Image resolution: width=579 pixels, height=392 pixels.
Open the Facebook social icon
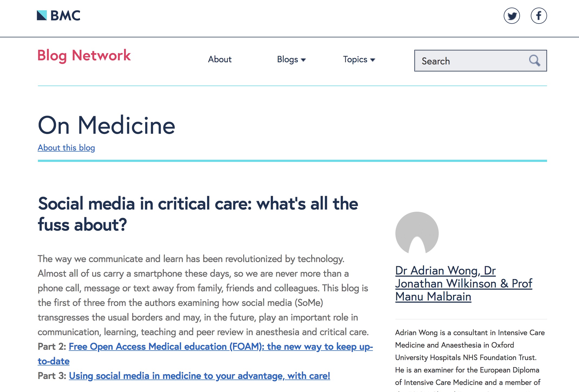pos(539,16)
